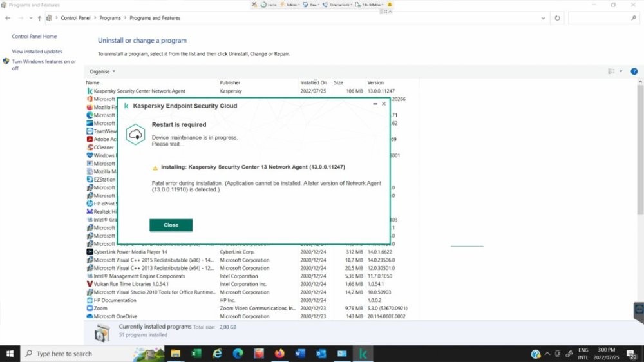Expand the address bar history dropdown
Image resolution: width=644 pixels, height=362 pixels.
(543, 18)
